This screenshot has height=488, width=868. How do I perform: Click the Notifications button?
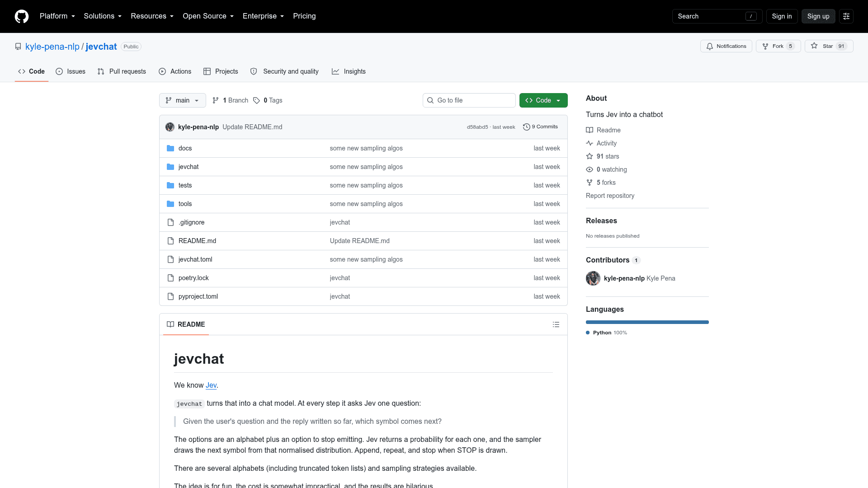coord(726,46)
